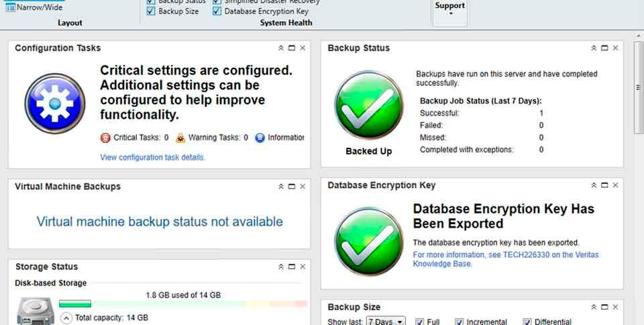Click the '1.8 GB used of 14 GB' text
Image resolution: width=644 pixels, height=325 pixels.
[x=183, y=295]
